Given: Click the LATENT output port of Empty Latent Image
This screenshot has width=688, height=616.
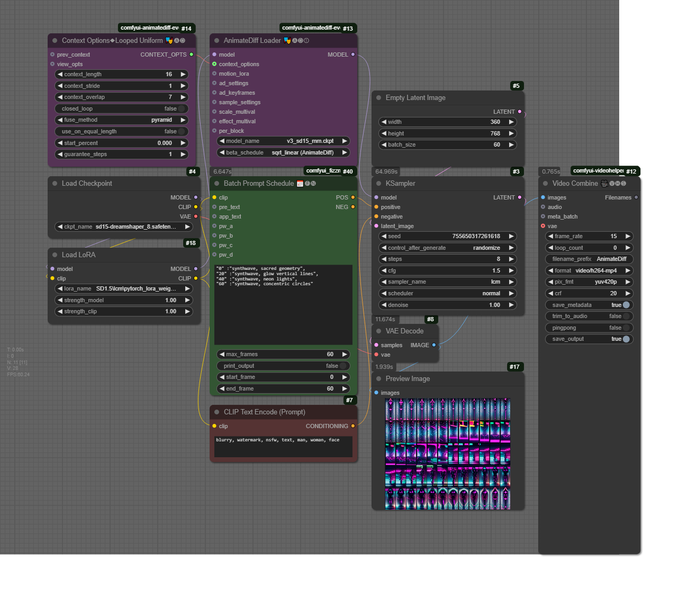Looking at the screenshot, I should pyautogui.click(x=520, y=112).
